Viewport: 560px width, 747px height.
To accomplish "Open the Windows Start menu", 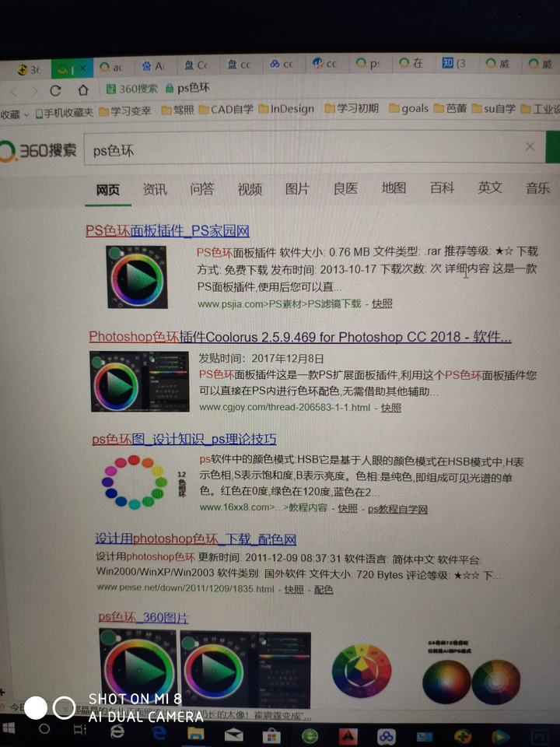I will click(8, 729).
